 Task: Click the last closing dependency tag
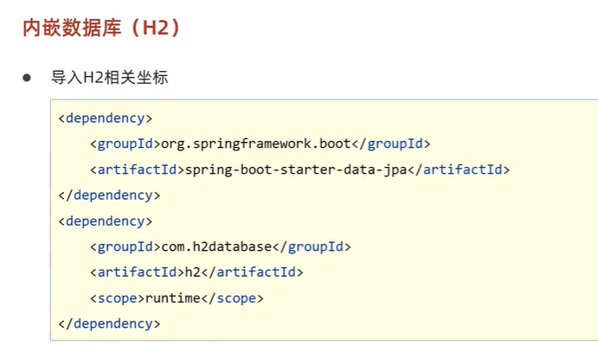pos(109,324)
